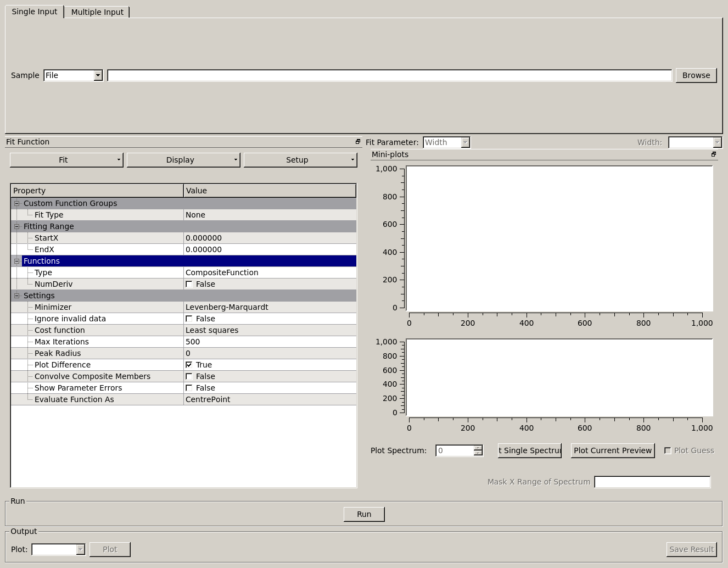
Task: Switch to the Multiple Input tab
Action: point(97,12)
